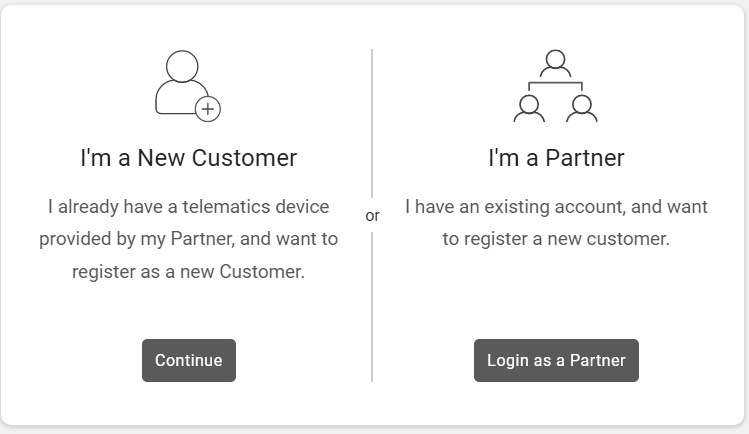Click "I have an existing account" text line
The height and width of the screenshot is (434, 749).
556,207
